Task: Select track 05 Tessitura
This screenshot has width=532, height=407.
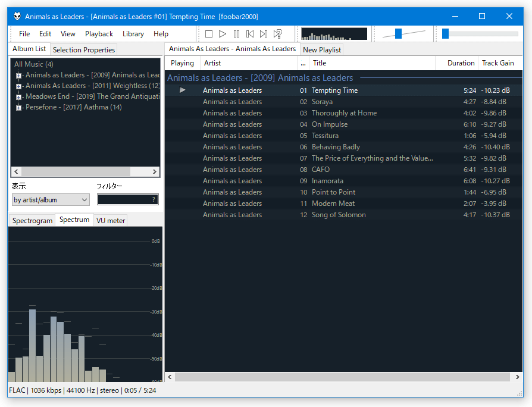Action: pyautogui.click(x=344, y=136)
